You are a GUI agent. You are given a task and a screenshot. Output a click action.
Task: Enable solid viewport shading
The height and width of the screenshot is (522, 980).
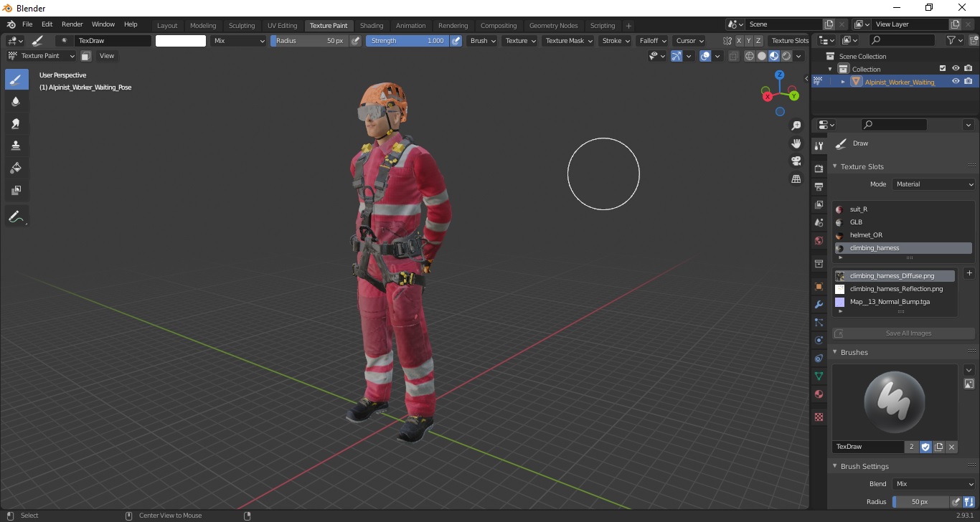[762, 56]
